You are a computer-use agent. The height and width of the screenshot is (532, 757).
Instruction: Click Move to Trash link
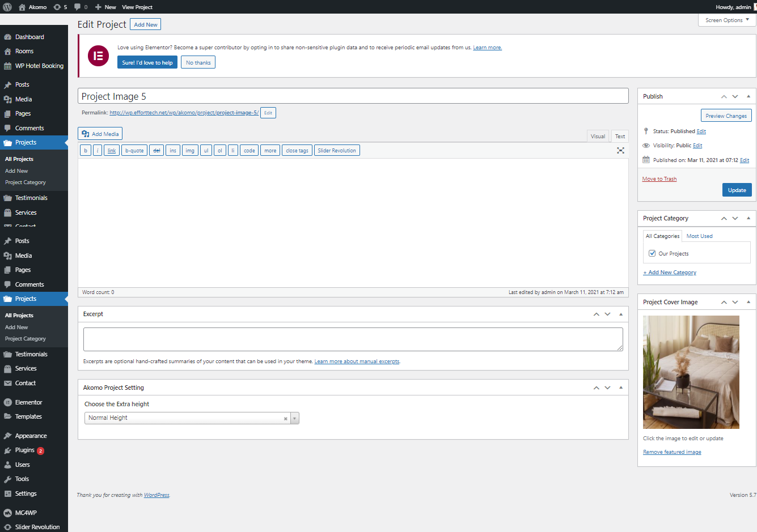point(659,178)
